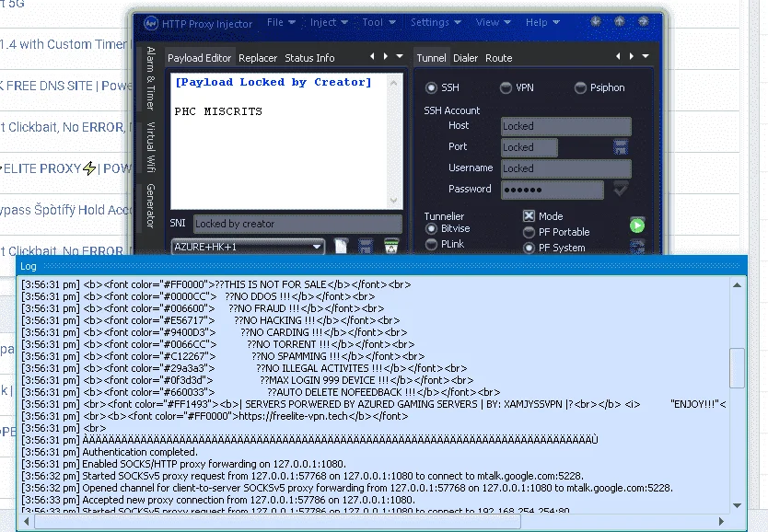Click the 'Authentication completed.' log line
The width and height of the screenshot is (768, 532).
(x=140, y=452)
